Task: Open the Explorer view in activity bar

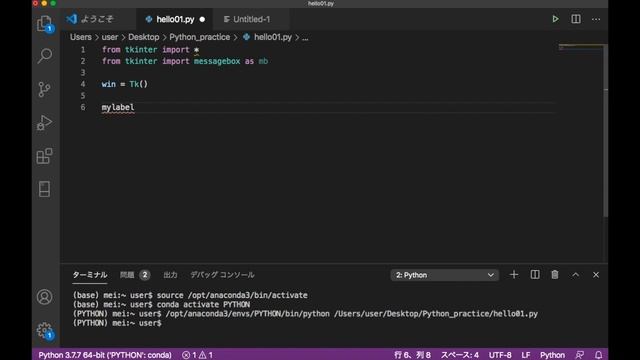Action: click(44, 23)
